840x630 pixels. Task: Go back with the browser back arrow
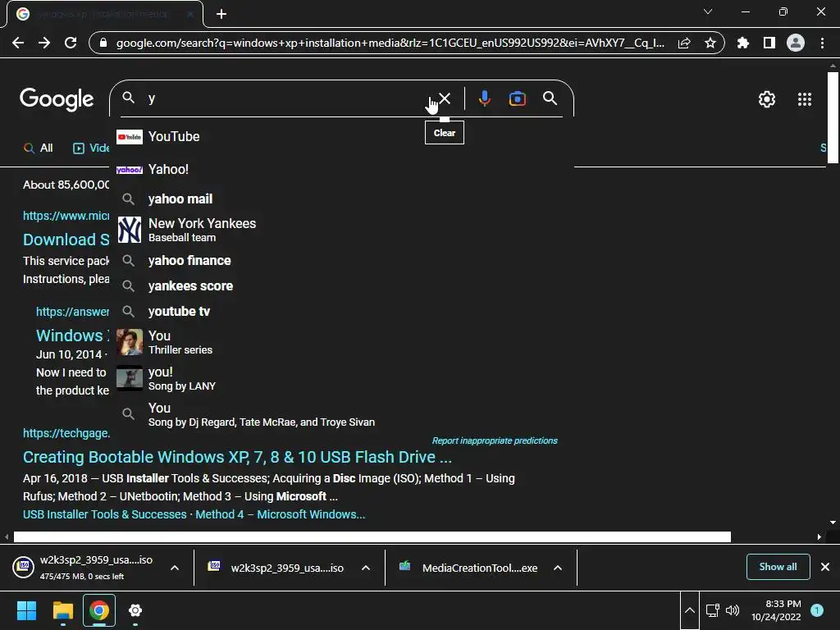[18, 43]
